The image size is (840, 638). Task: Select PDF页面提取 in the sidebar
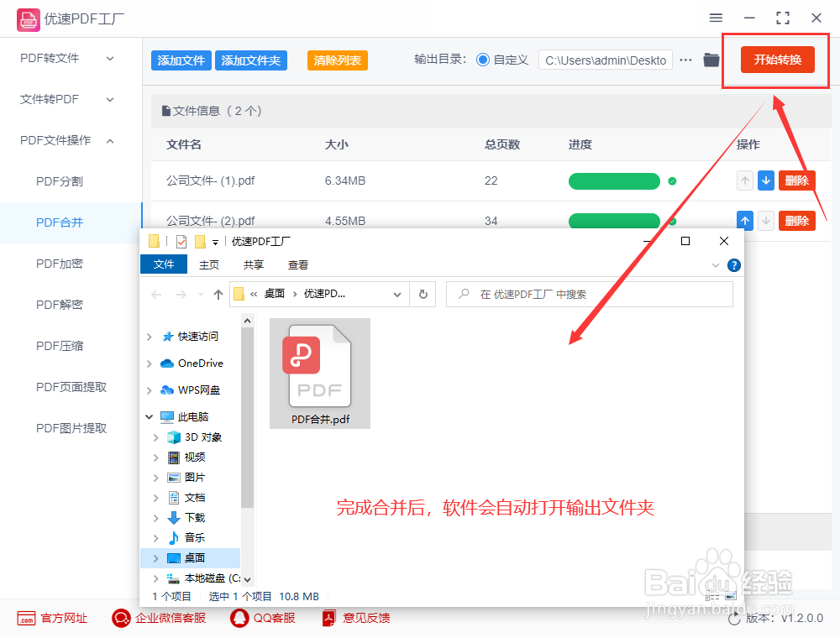(71, 388)
